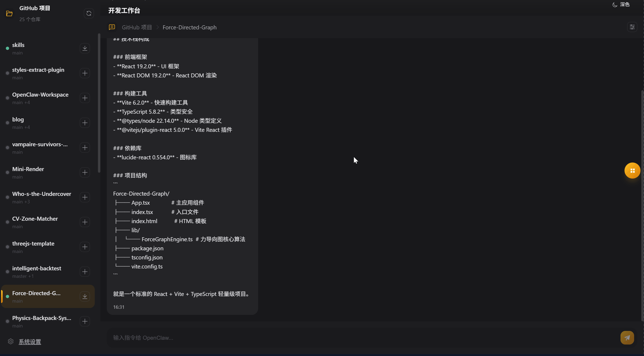Click the GitHub folder icon in sidebar header
The width and height of the screenshot is (644, 356).
pyautogui.click(x=9, y=13)
